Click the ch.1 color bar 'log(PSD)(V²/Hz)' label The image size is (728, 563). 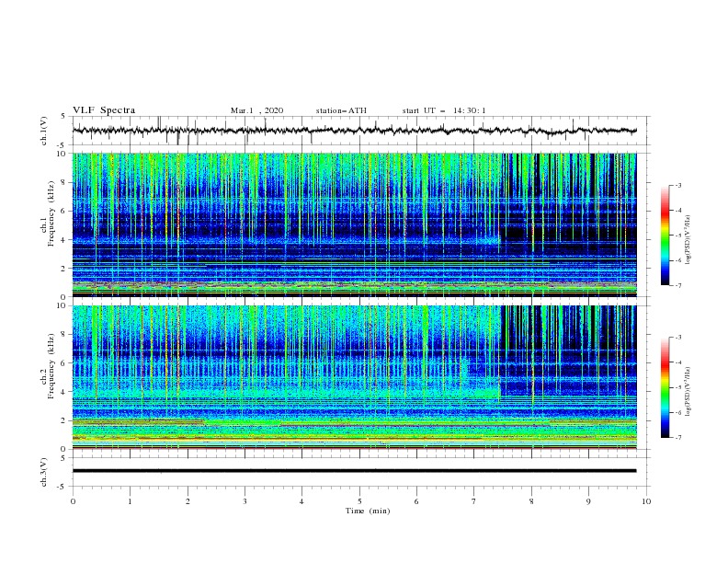688,240
